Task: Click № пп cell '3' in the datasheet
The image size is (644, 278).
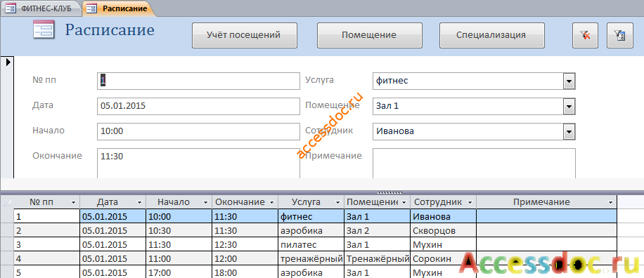Action: 46,245
